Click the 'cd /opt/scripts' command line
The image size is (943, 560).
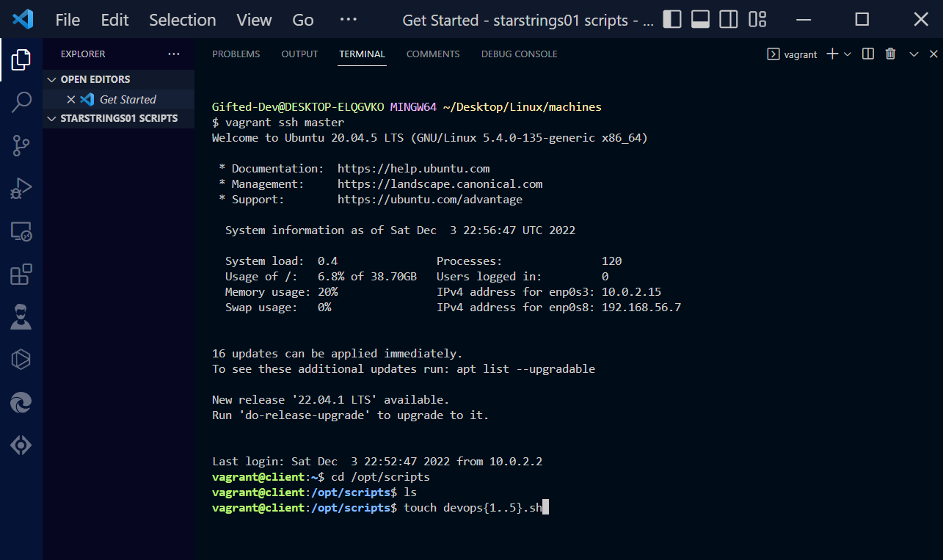380,477
